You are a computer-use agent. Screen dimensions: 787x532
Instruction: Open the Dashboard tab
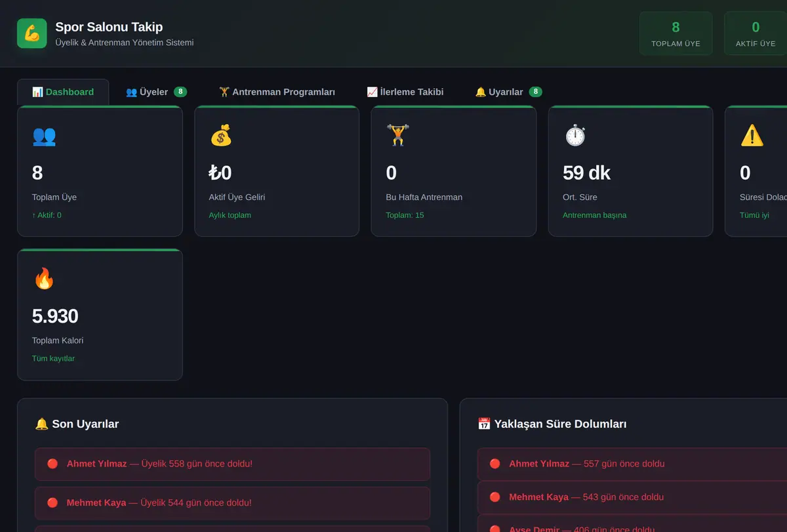[63, 92]
